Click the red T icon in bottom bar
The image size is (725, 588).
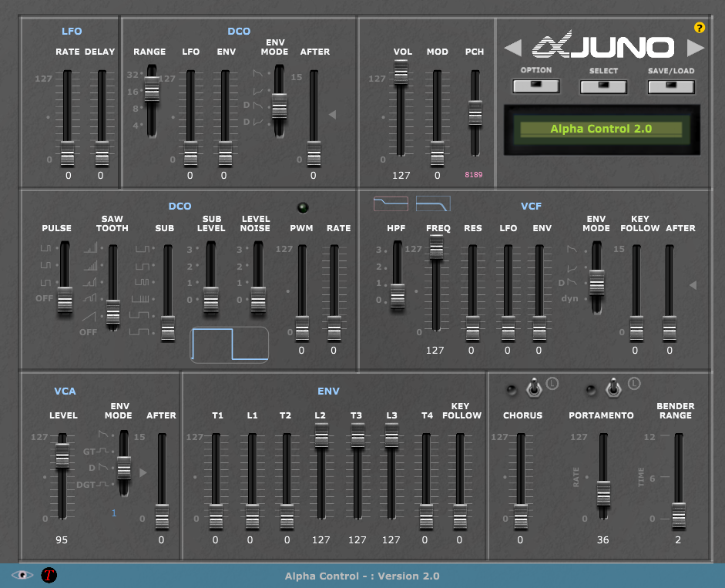tap(49, 575)
